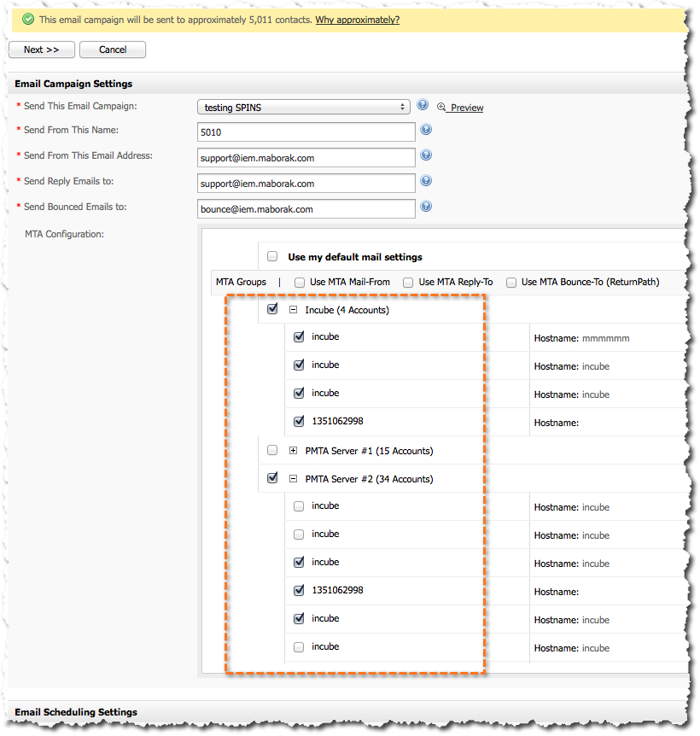Click the Next >> button
The height and width of the screenshot is (736, 700).
(42, 50)
